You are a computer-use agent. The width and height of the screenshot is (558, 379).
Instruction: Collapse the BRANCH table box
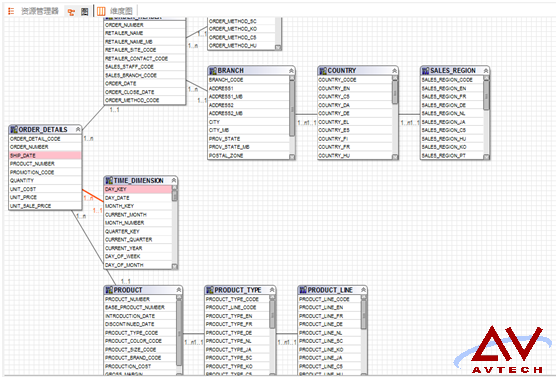pyautogui.click(x=291, y=71)
